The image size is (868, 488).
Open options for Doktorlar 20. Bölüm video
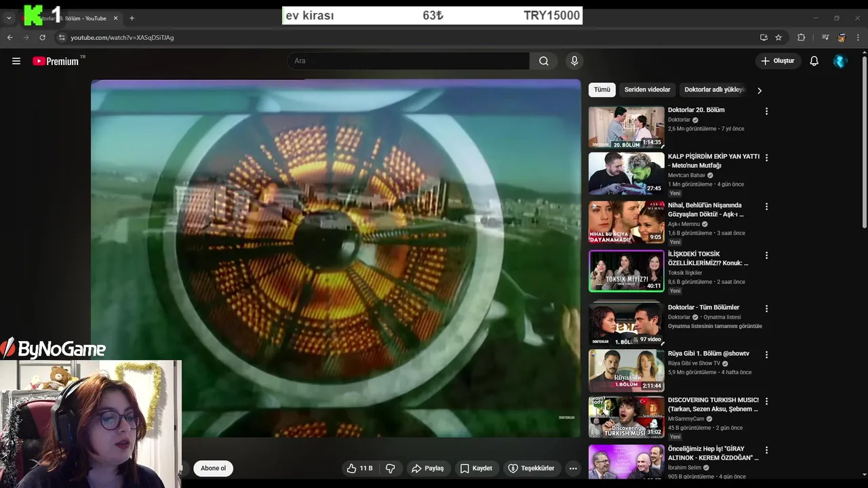click(x=766, y=111)
